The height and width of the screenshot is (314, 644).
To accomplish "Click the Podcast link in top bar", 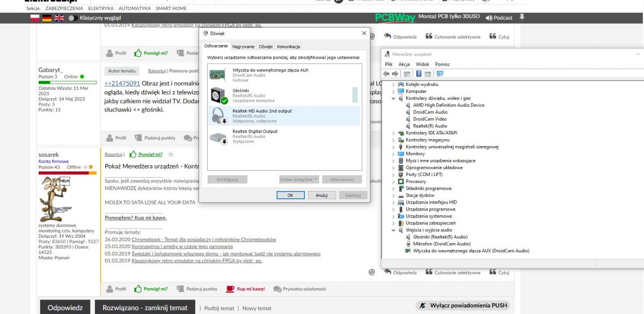I will coord(499,18).
